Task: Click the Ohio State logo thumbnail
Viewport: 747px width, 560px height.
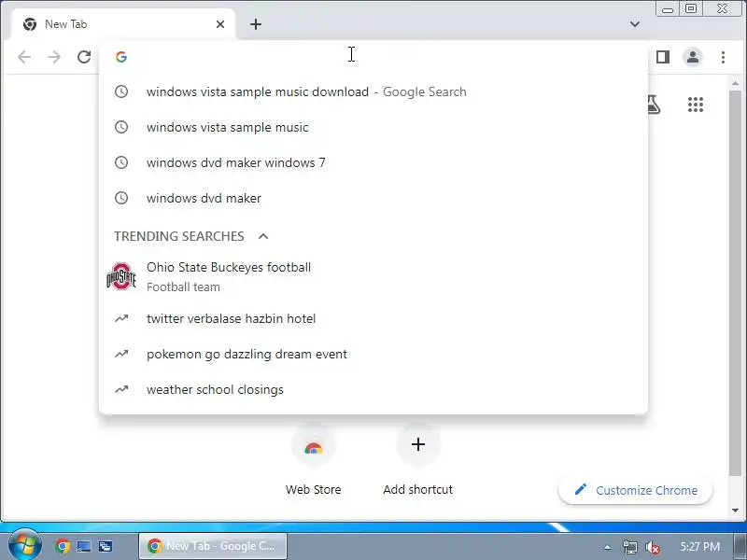Action: (x=121, y=276)
